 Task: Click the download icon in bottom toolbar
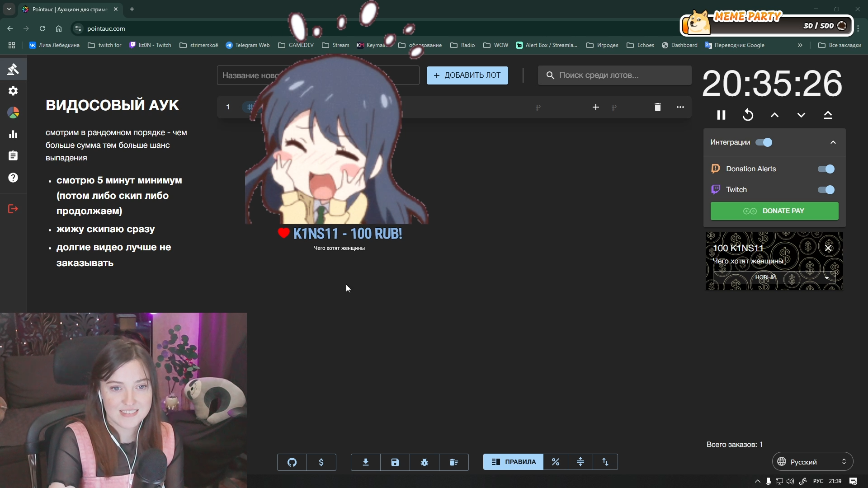[366, 462]
